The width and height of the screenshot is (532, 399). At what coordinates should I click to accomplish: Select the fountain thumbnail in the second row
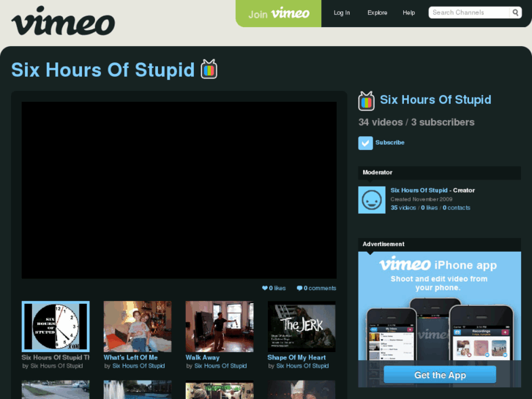pyautogui.click(x=138, y=389)
